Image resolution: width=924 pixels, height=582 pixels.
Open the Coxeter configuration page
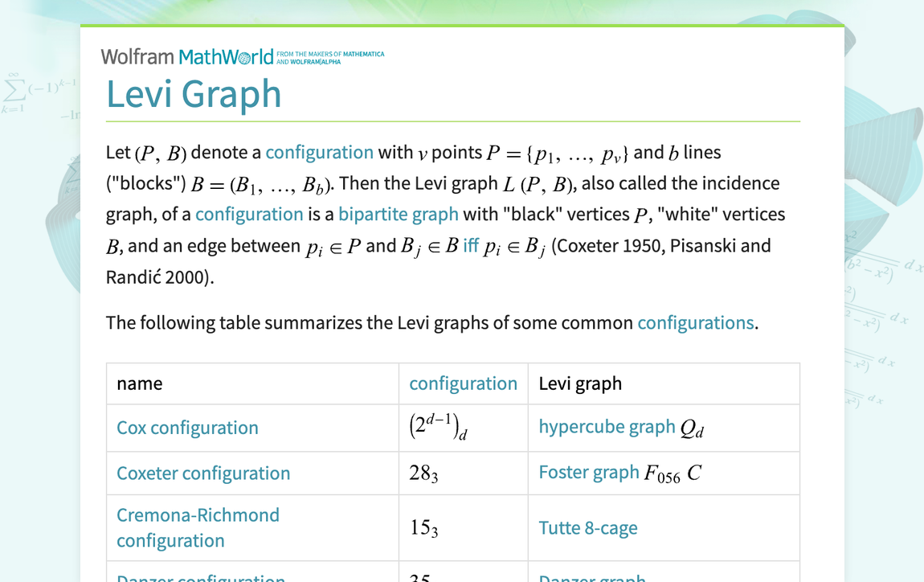click(202, 473)
